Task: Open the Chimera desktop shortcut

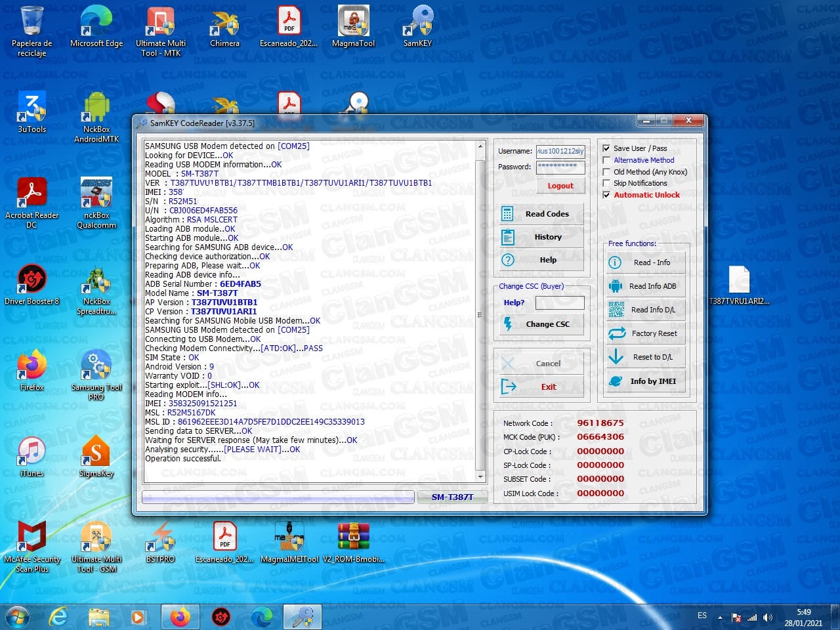Action: tap(224, 26)
